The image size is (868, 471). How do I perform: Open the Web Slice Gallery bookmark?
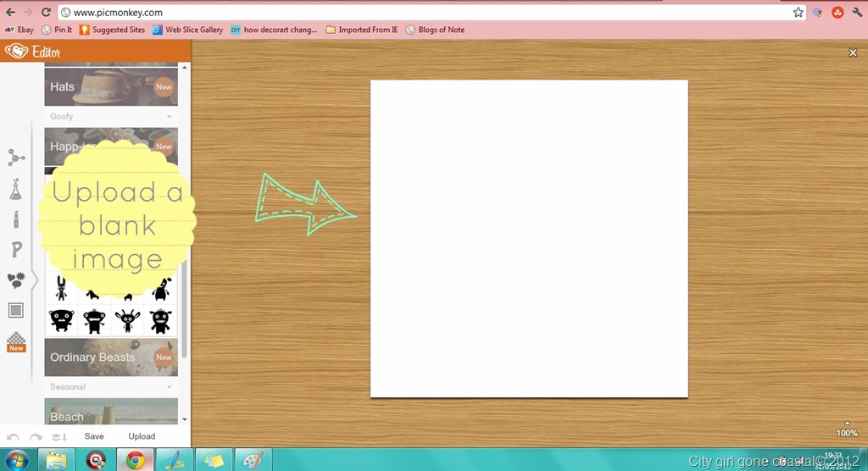click(x=187, y=30)
